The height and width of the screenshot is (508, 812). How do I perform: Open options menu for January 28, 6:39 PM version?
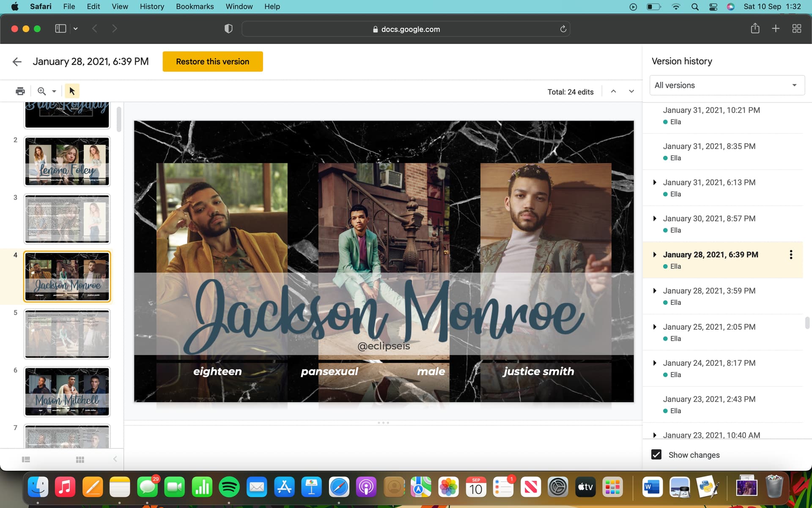click(x=791, y=255)
